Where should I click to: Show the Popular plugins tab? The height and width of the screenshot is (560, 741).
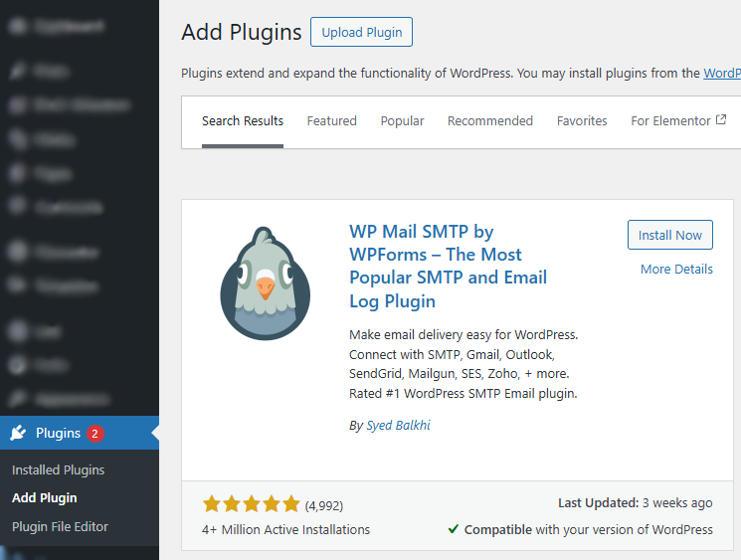click(x=402, y=121)
